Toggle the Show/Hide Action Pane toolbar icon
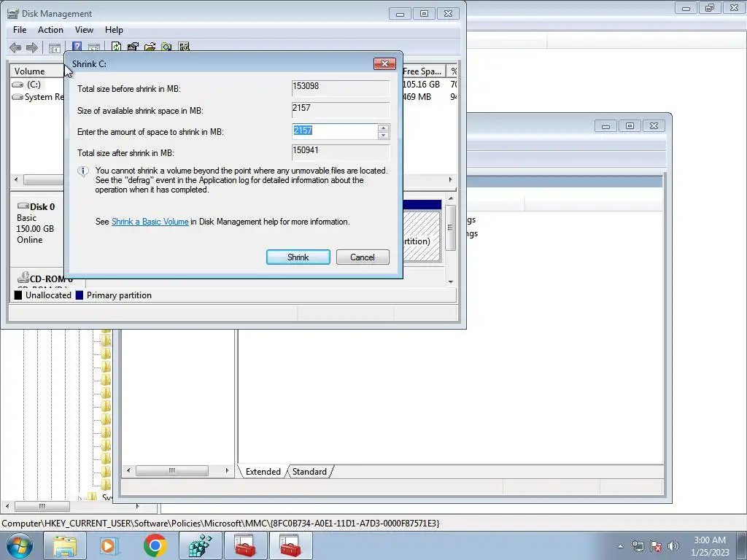Viewport: 747px width, 560px height. click(94, 47)
